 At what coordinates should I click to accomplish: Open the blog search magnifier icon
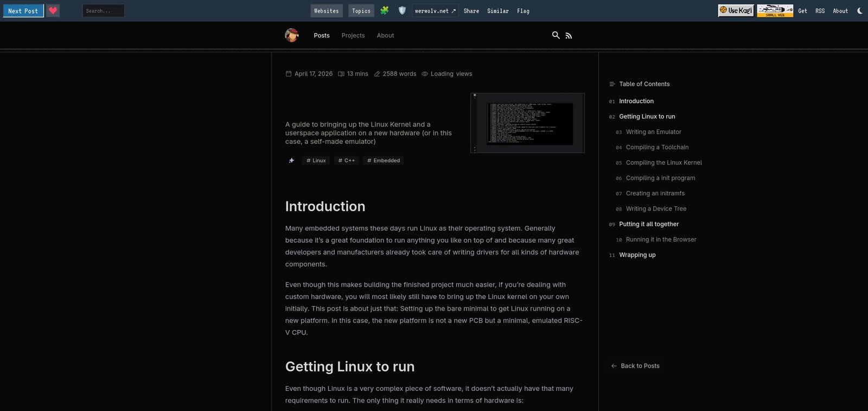pos(556,35)
